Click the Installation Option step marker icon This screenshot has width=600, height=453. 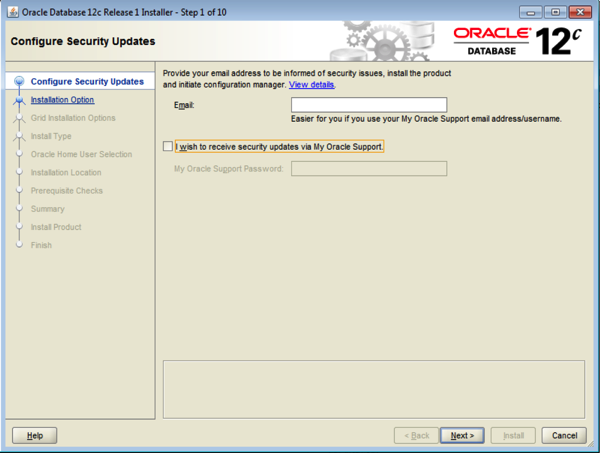tap(19, 100)
